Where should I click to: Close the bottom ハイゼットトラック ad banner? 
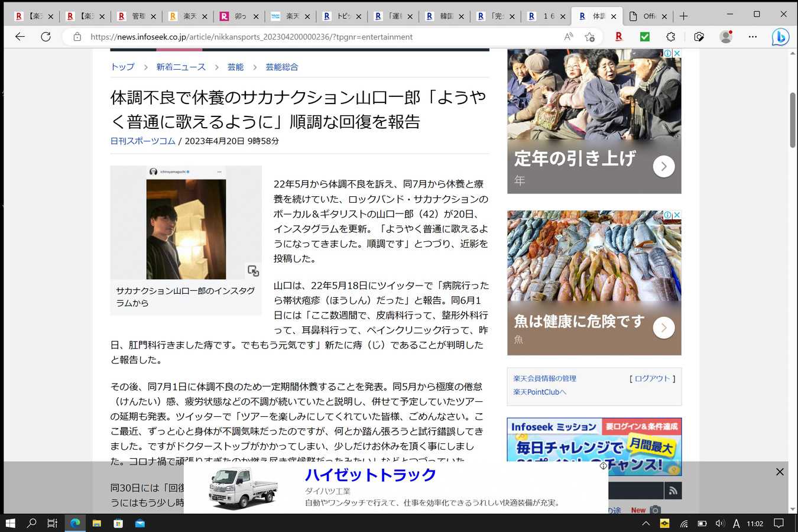coord(780,472)
